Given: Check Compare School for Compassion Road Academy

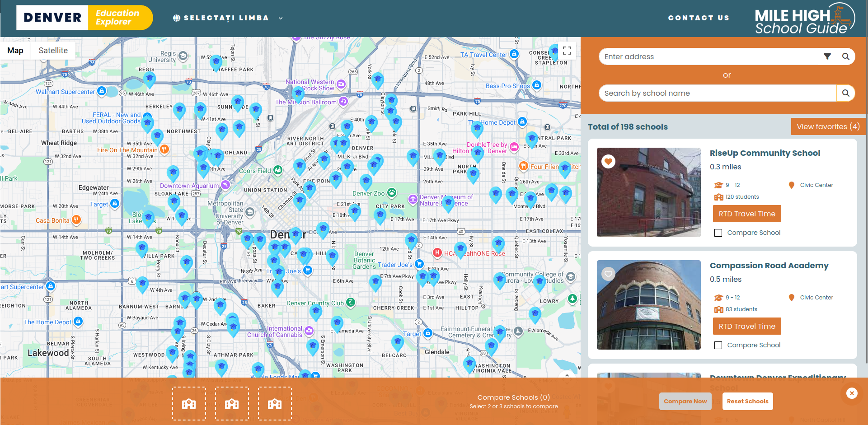Looking at the screenshot, I should (x=718, y=346).
